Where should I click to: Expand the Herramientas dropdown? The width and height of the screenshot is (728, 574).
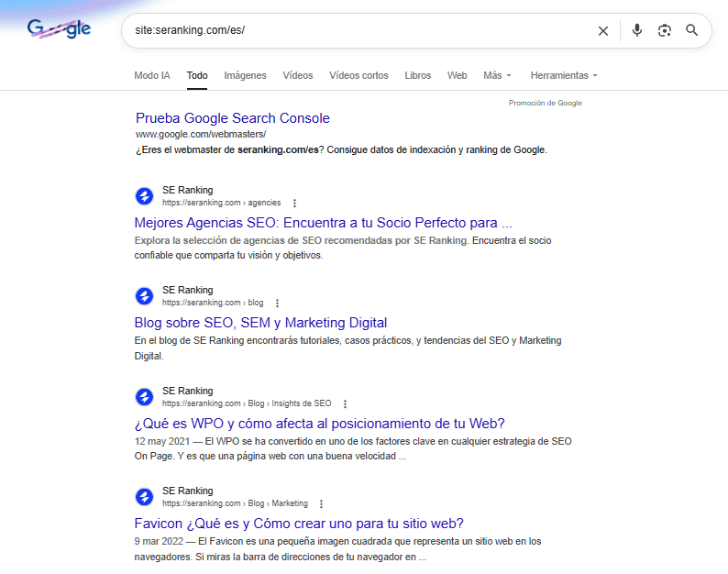pos(564,75)
